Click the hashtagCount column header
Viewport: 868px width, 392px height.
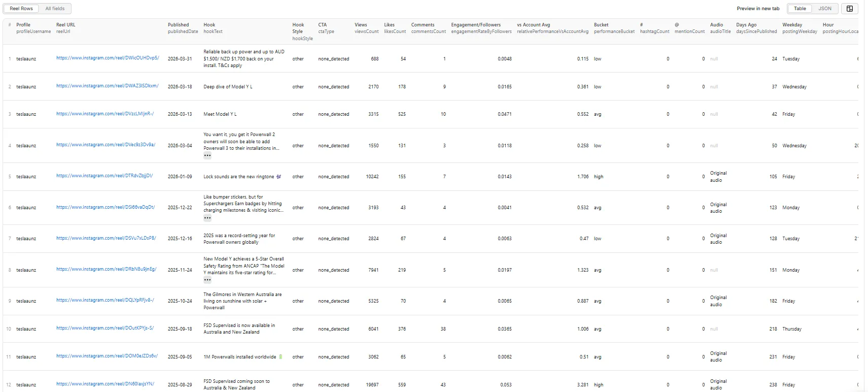click(654, 28)
